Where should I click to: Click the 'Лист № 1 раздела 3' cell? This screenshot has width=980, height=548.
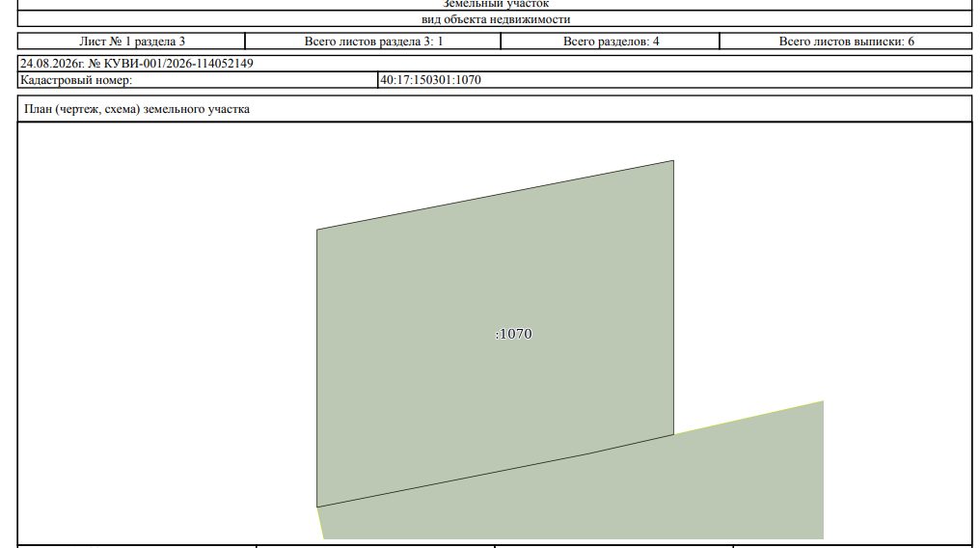click(132, 41)
